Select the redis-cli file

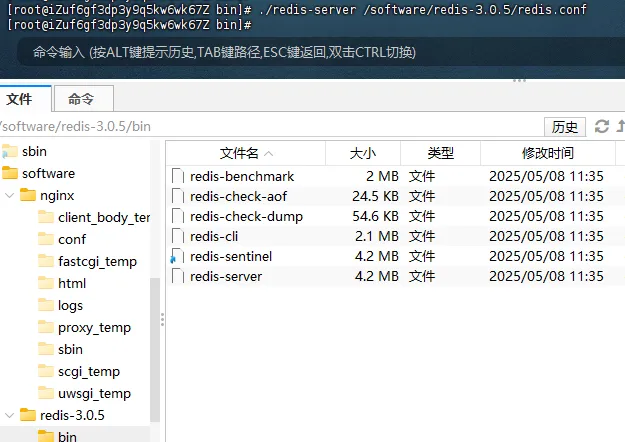[x=214, y=236]
